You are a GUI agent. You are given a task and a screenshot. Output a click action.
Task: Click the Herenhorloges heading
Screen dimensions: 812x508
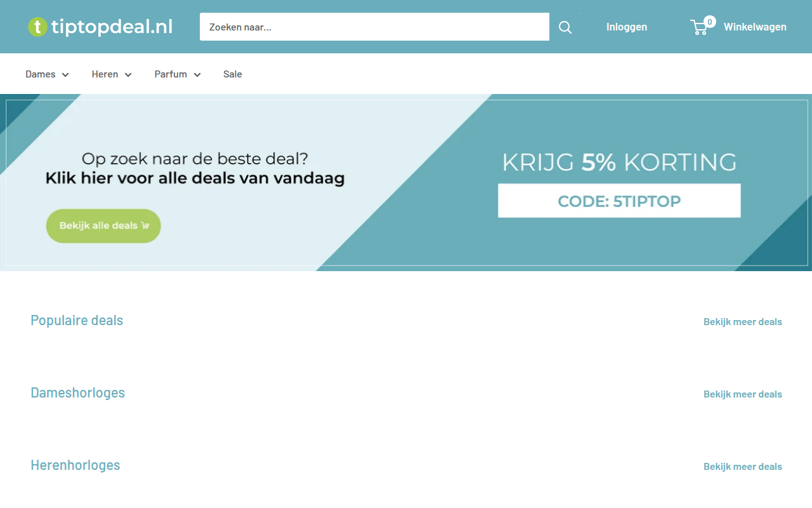tap(75, 465)
